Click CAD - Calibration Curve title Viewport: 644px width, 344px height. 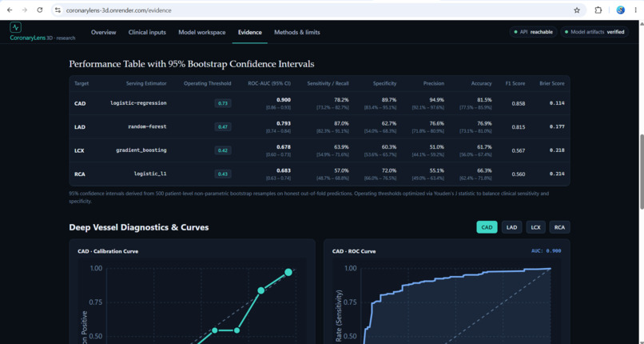[108, 251]
